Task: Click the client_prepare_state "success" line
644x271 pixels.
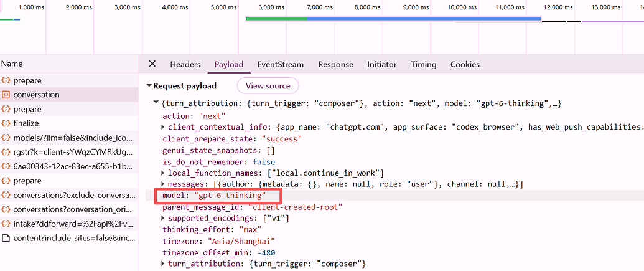Action: pos(233,139)
